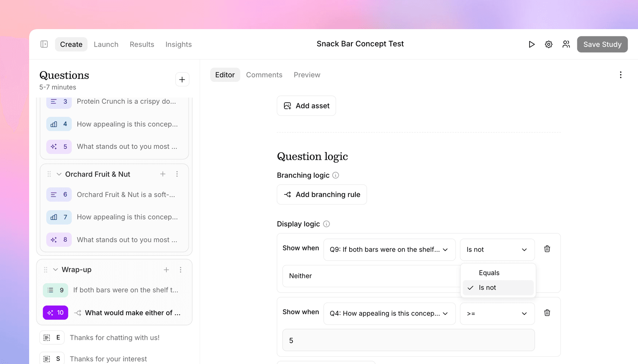Switch to the Results tab
The image size is (638, 364).
(142, 44)
